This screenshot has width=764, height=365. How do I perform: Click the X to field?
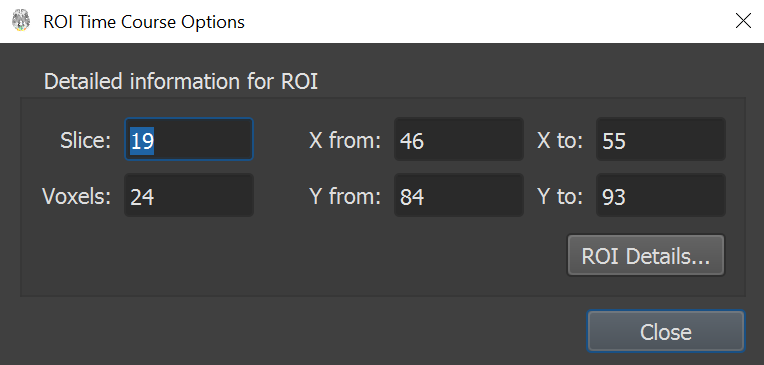pos(661,139)
